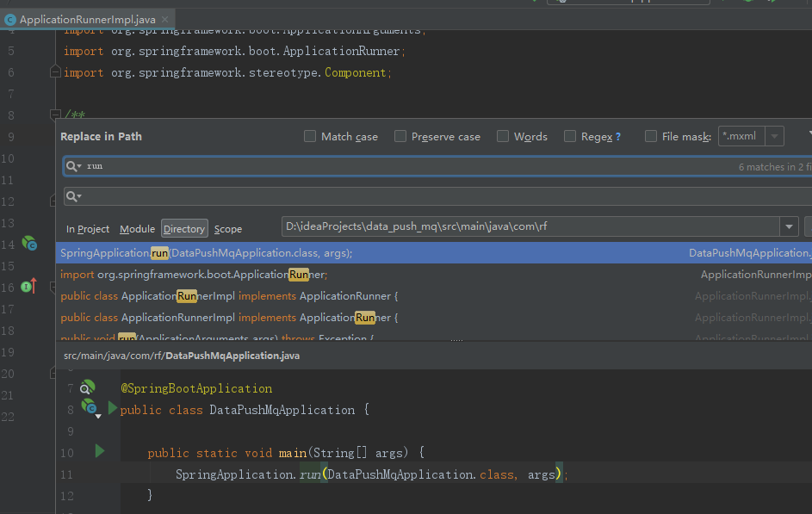Close the ApplicationRunnerImpl.java tab

tap(164, 19)
